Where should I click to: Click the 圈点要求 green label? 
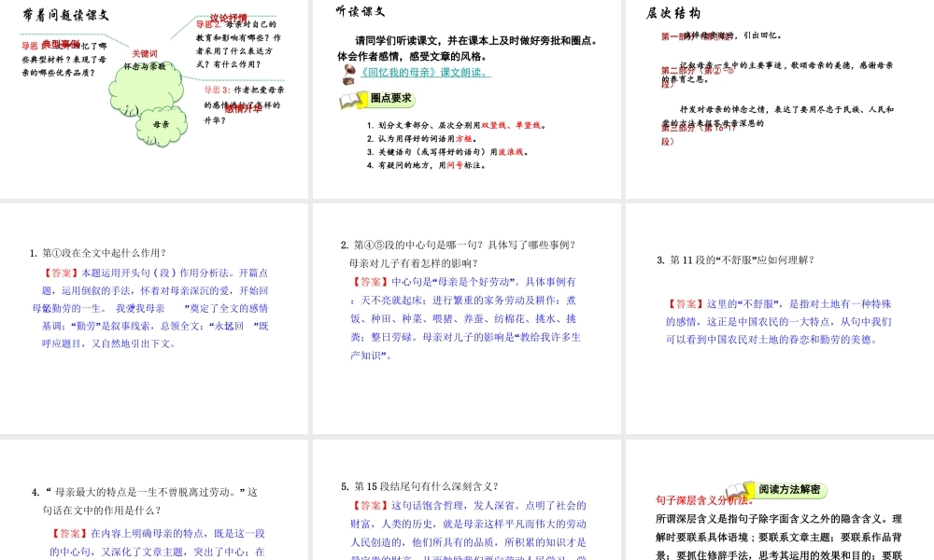click(x=390, y=98)
